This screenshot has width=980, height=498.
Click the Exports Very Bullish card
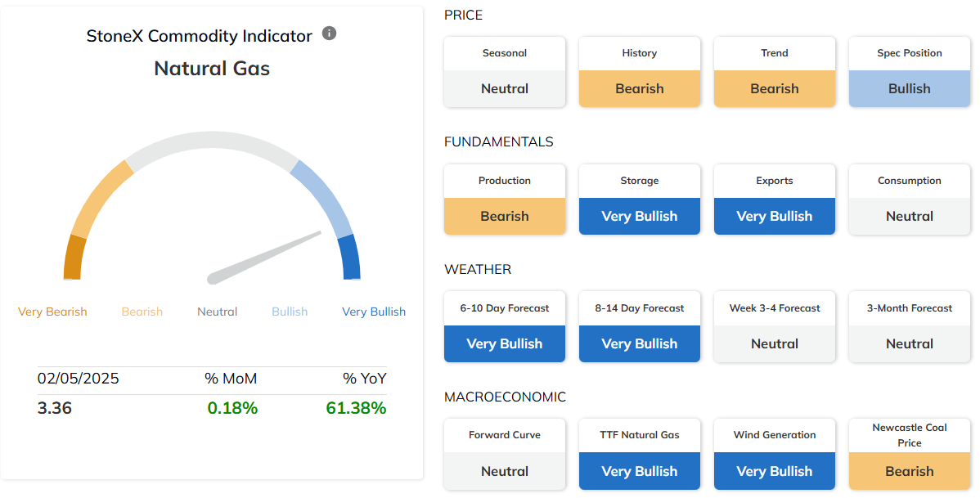point(775,200)
